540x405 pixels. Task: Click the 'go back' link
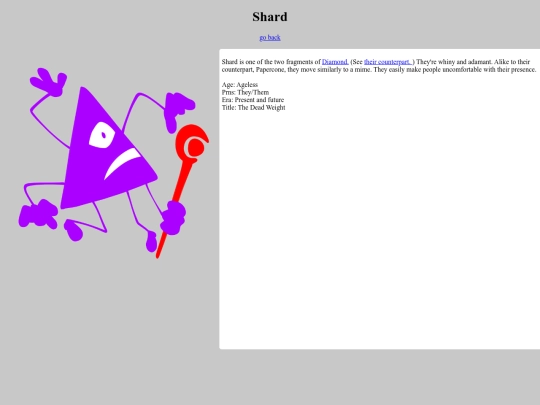tap(270, 37)
